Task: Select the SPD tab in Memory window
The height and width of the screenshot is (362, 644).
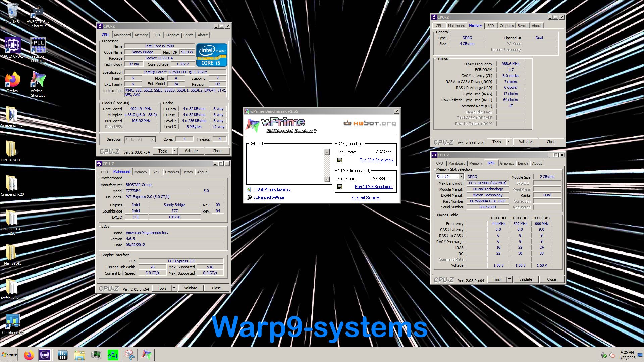Action: tap(490, 26)
